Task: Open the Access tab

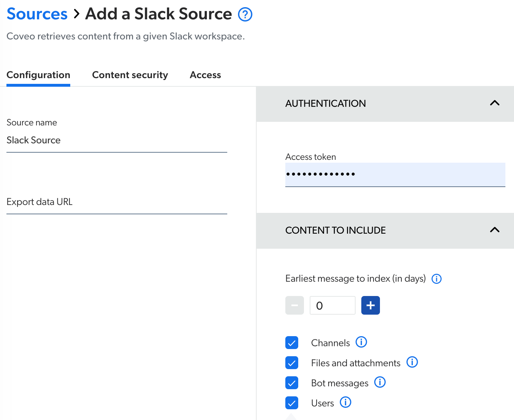Action: (x=205, y=75)
